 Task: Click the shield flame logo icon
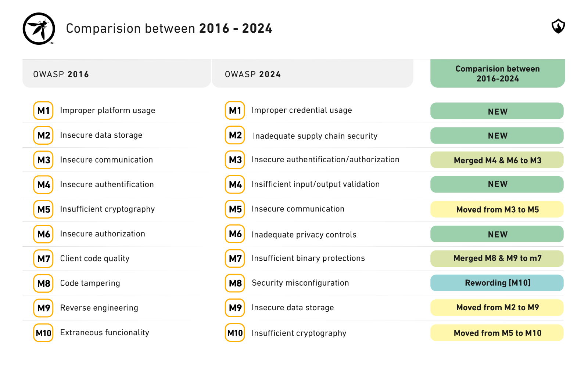(x=558, y=26)
